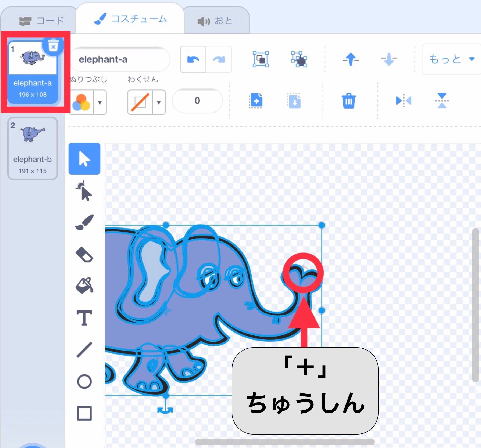This screenshot has width=481, height=448.
Task: Click the outline color swatch
Action: 140,102
